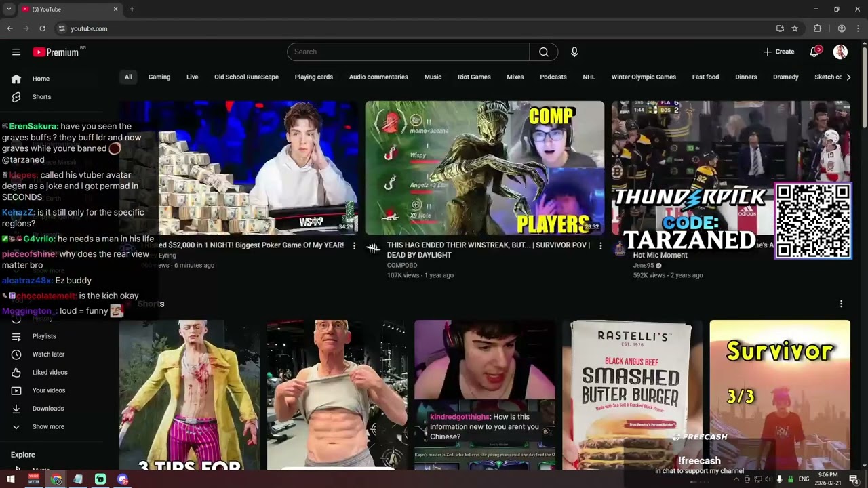Click the Create button
This screenshot has height=488, width=868.
(778, 52)
